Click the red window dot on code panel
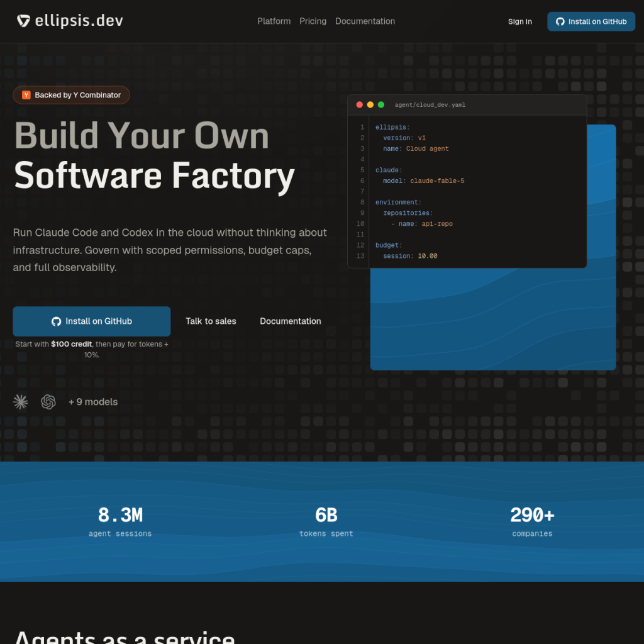Image resolution: width=644 pixels, height=644 pixels. click(x=359, y=105)
